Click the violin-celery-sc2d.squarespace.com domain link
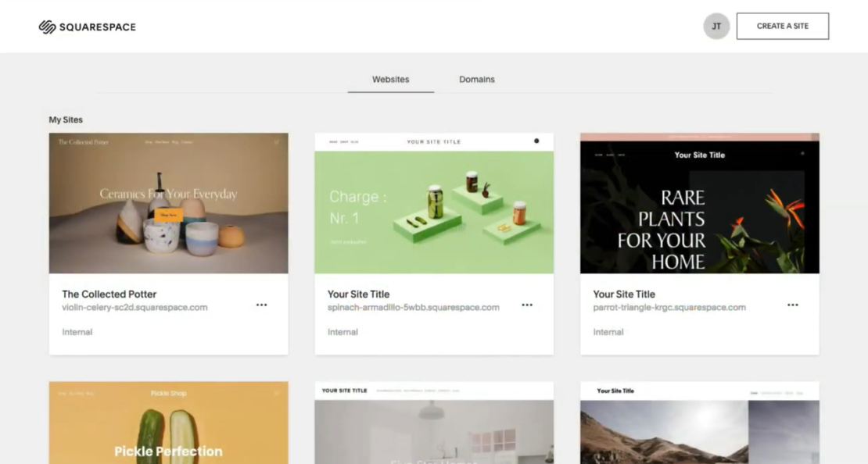Image resolution: width=868 pixels, height=464 pixels. (x=135, y=308)
